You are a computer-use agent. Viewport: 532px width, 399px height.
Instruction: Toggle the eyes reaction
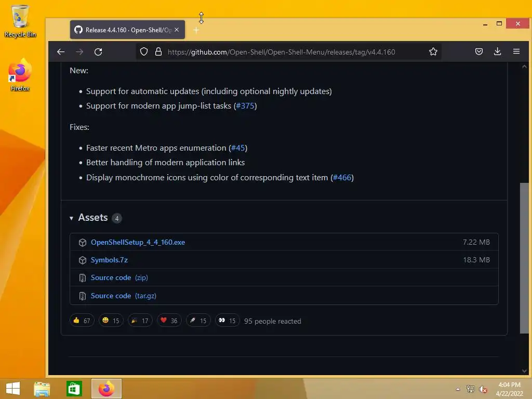pos(228,321)
